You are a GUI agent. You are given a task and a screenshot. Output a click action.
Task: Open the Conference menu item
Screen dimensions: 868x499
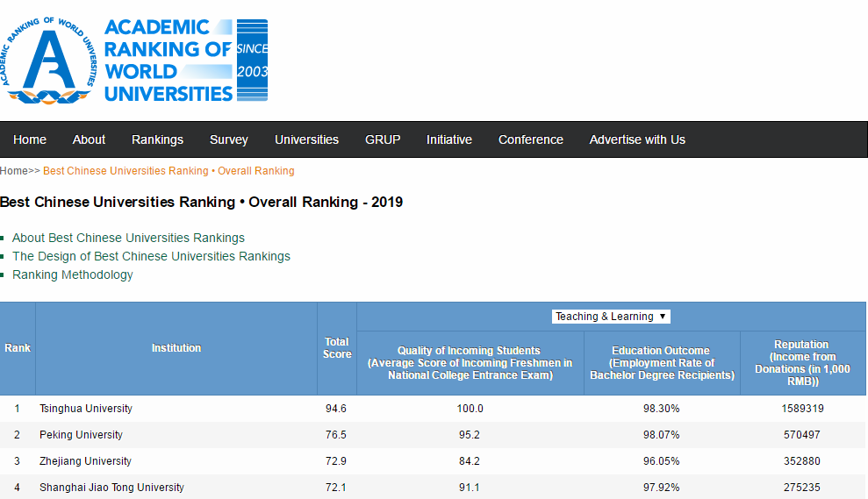pos(530,139)
